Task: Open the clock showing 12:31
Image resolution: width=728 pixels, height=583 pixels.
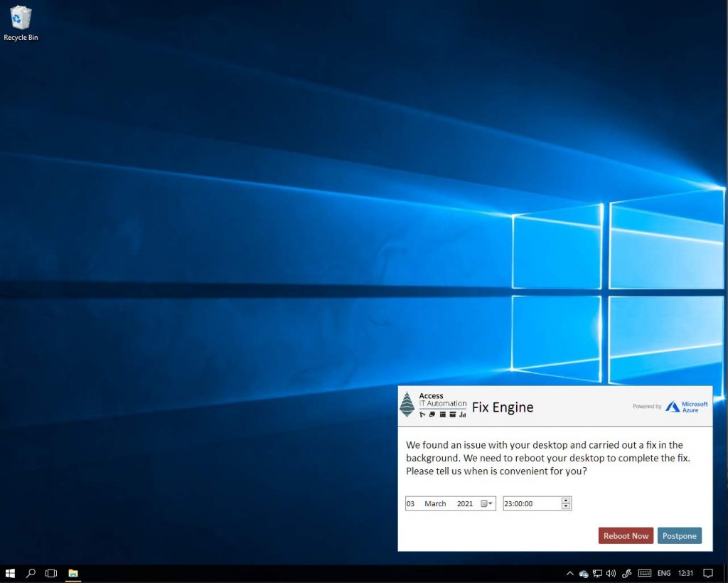Action: tap(685, 573)
